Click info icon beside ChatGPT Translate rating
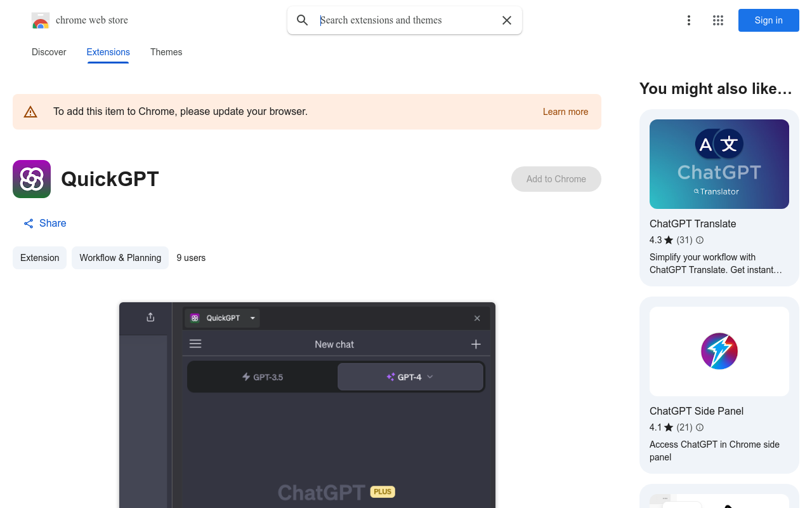 (700, 240)
